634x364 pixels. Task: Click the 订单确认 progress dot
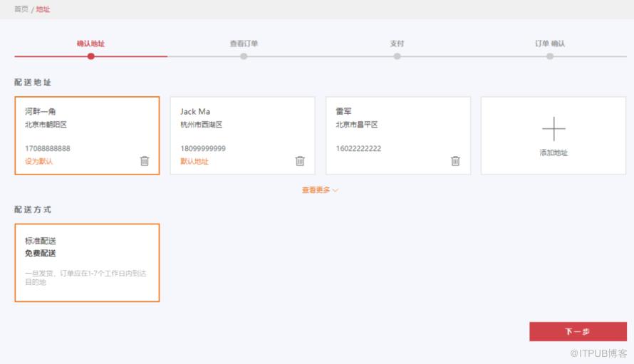click(550, 56)
